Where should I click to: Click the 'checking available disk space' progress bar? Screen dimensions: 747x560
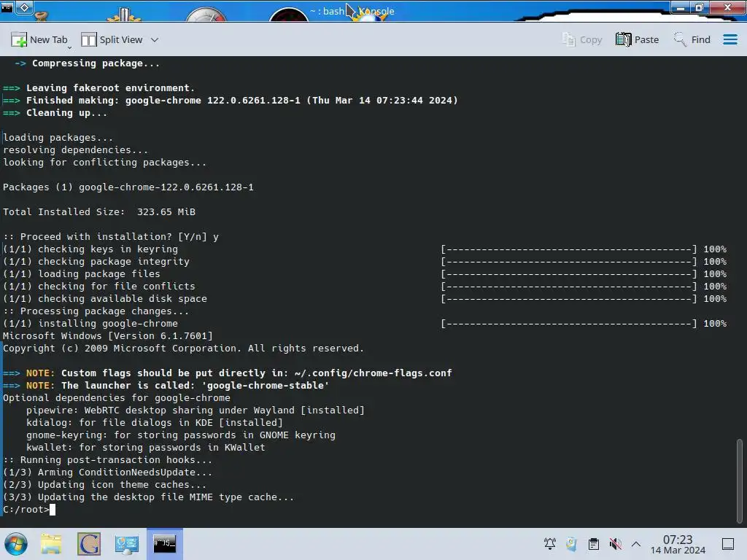pyautogui.click(x=569, y=298)
